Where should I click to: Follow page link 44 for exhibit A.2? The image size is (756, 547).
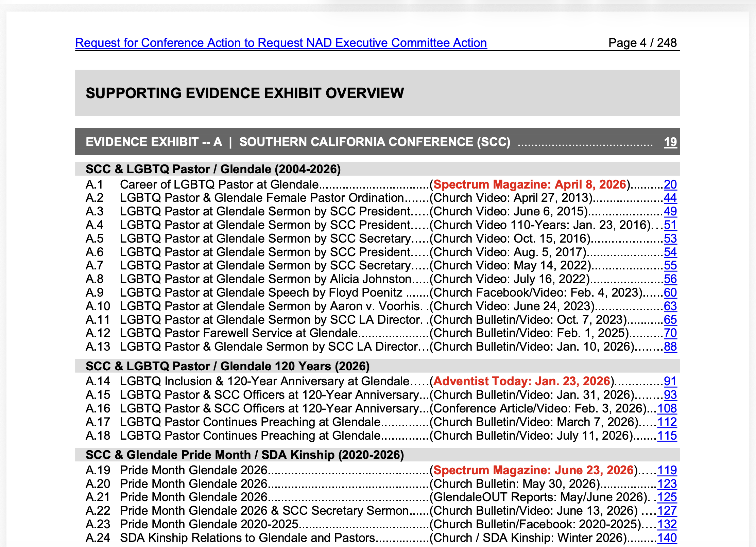click(670, 198)
